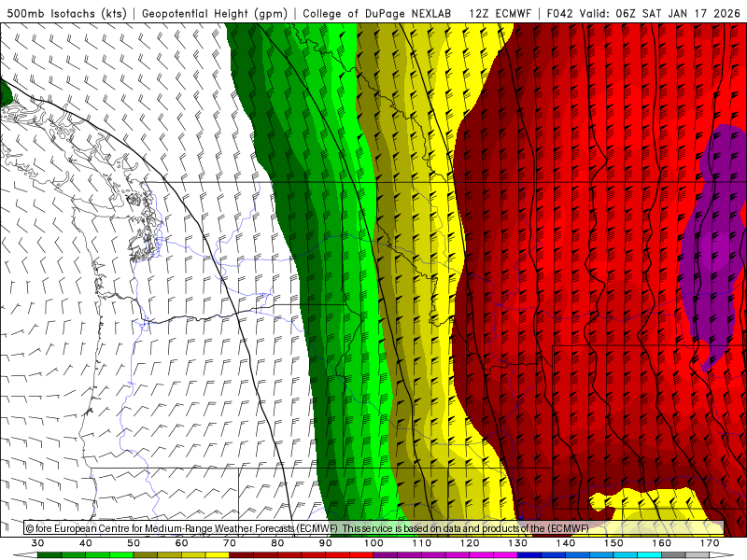
Task: Click the cyan 155-160 kt legend swatch
Action: click(x=649, y=555)
